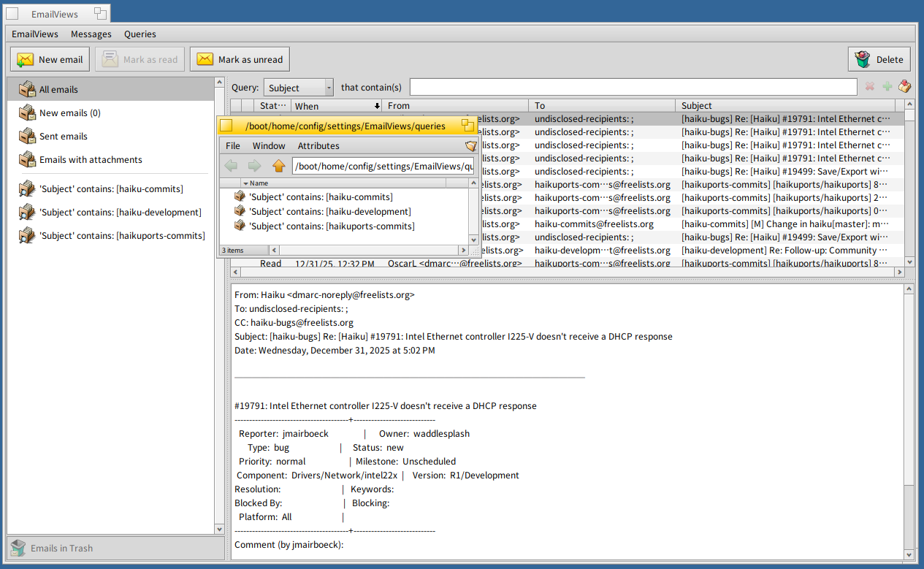Click the query icon at right of search field
Screen dimensions: 924x569
905,87
